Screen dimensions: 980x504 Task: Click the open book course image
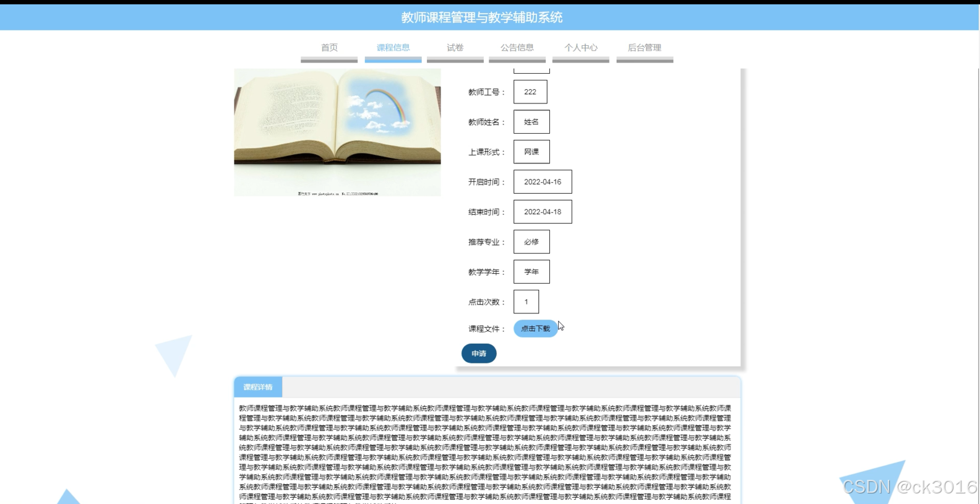pyautogui.click(x=337, y=133)
